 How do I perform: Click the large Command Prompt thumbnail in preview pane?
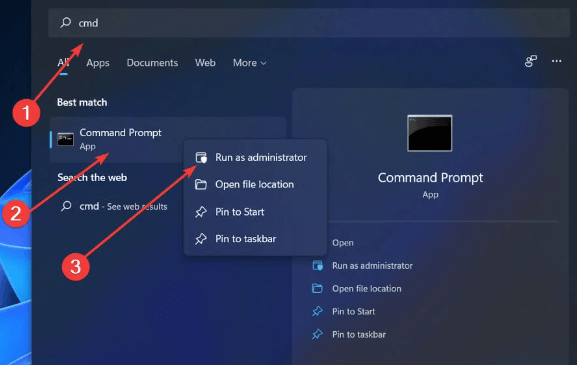click(x=429, y=133)
